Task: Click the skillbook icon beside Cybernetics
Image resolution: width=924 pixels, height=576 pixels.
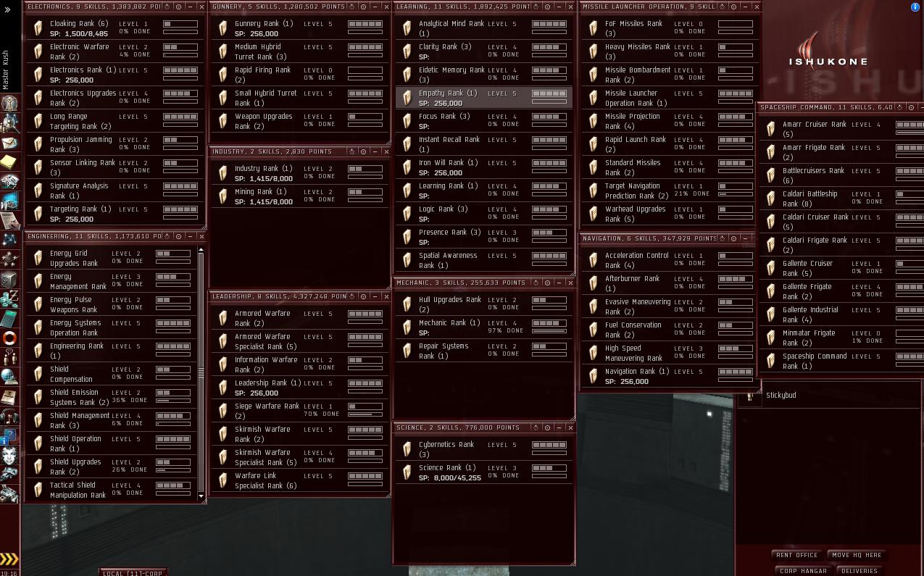Action: [407, 449]
